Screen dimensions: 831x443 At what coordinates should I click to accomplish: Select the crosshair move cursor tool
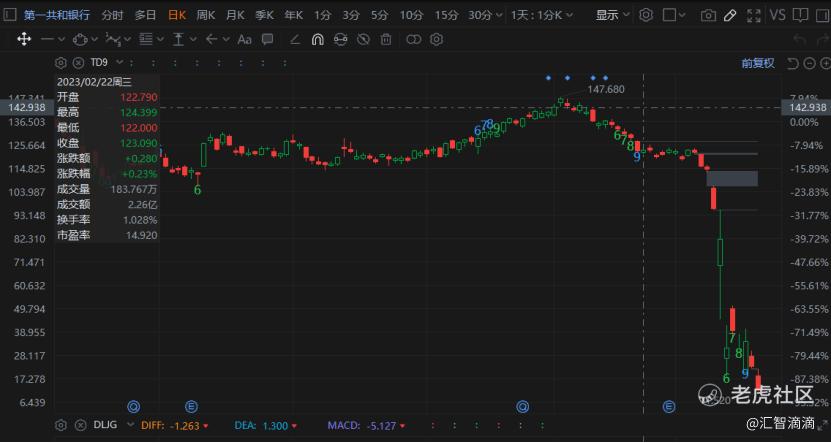(24, 39)
